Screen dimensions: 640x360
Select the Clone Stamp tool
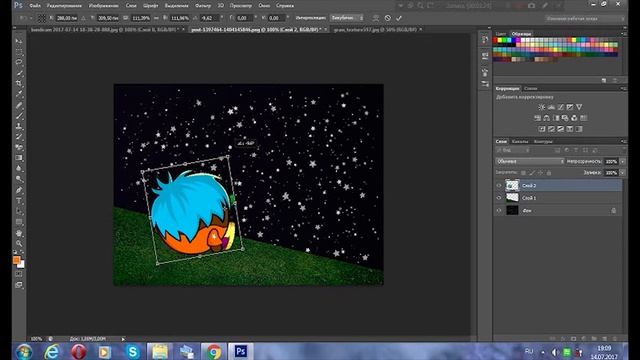[19, 126]
